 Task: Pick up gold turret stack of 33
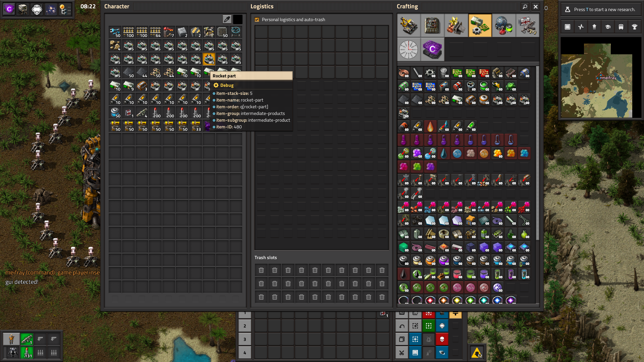coord(196,126)
